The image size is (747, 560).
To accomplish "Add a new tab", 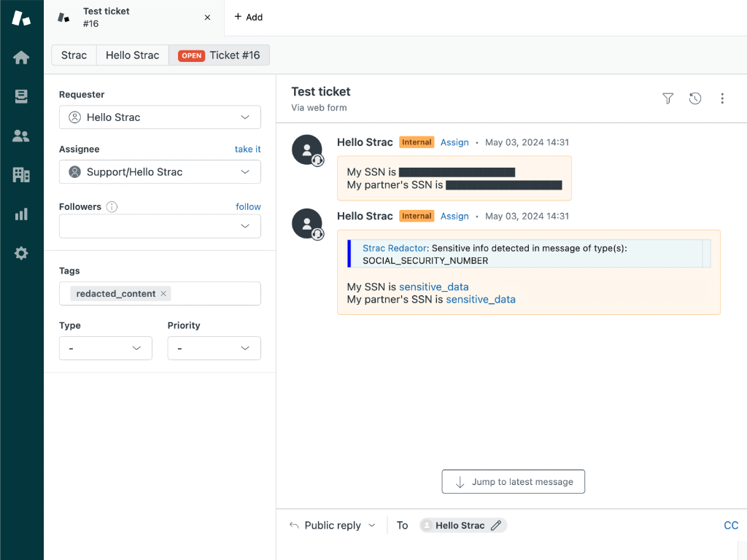I will (x=248, y=17).
